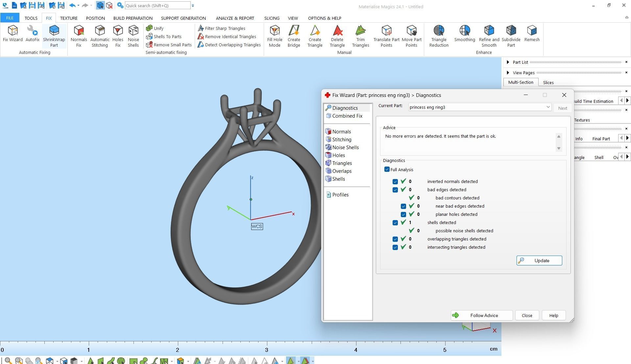Viewport: 631px width, 364px height.
Task: Switch to the TOOLS ribbon tab
Action: pyautogui.click(x=31, y=18)
